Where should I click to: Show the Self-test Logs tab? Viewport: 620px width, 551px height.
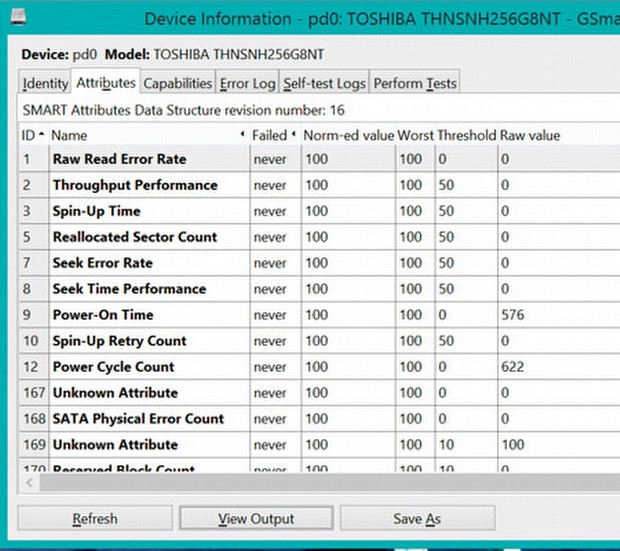[x=324, y=83]
